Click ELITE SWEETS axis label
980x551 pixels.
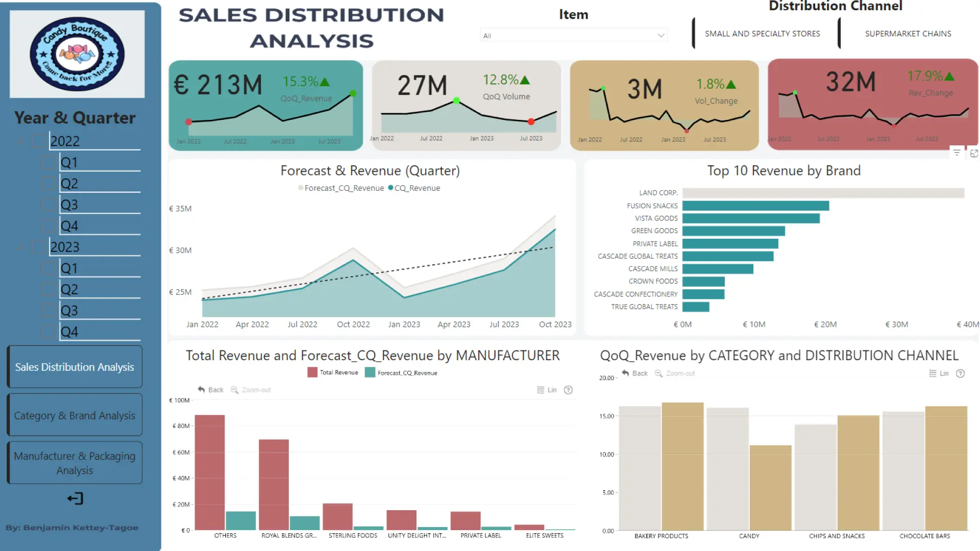(x=545, y=536)
